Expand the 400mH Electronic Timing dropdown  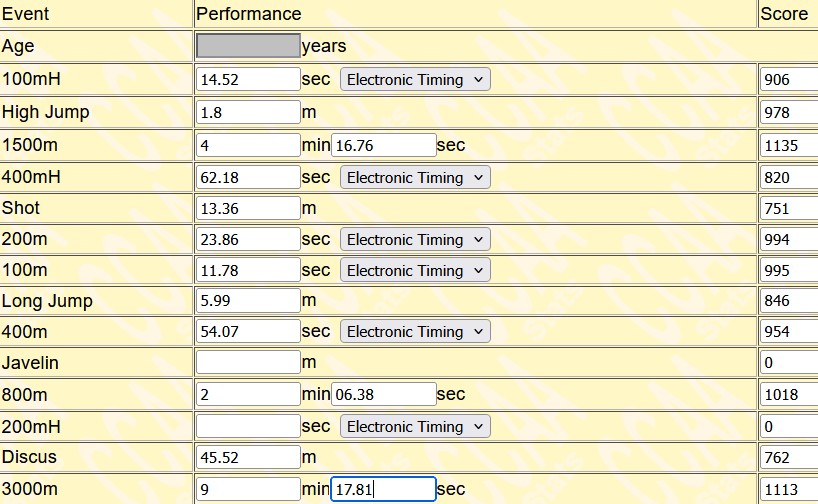coord(415,178)
